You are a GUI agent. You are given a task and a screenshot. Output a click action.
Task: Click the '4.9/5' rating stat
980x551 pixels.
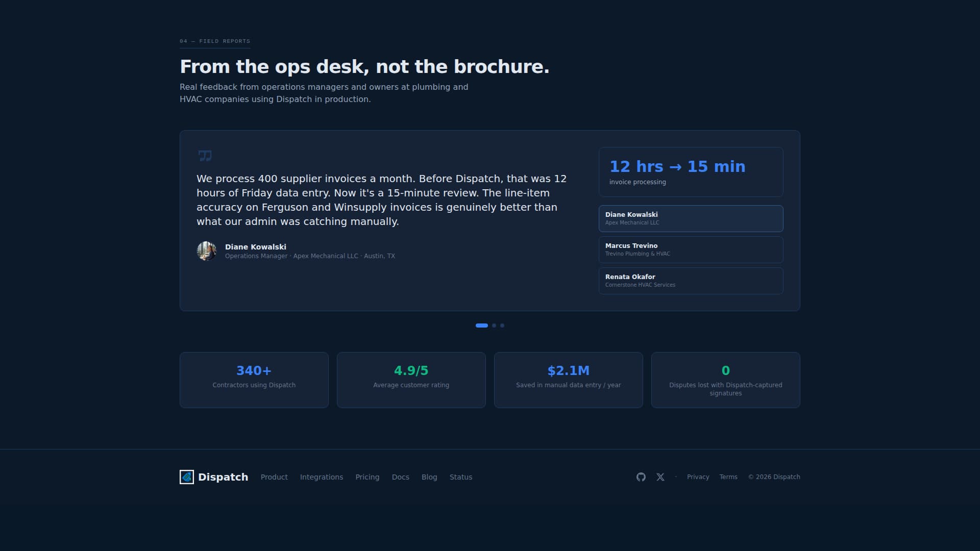pos(411,370)
